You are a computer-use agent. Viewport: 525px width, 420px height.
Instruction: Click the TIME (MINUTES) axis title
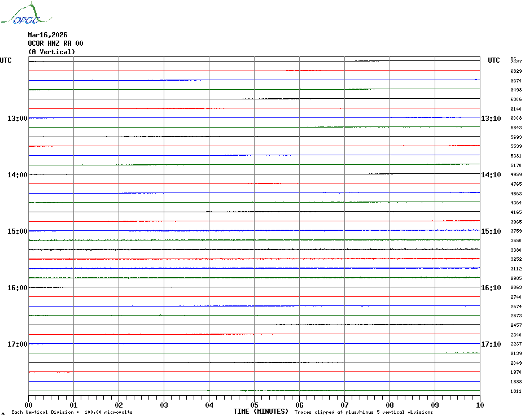tap(261, 412)
